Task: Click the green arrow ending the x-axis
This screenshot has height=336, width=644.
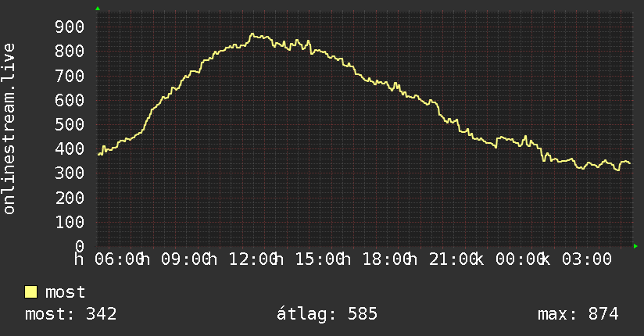Action: coord(635,246)
